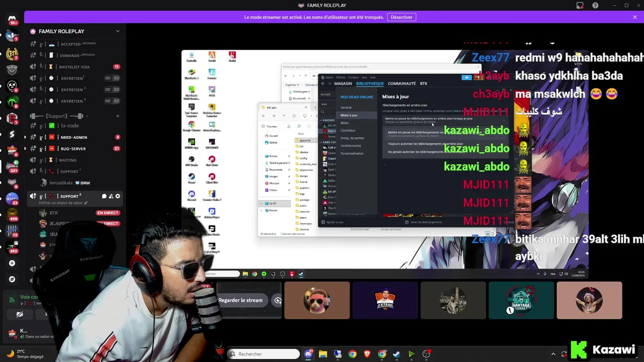Select the pink-hat cat participant tile
This screenshot has height=362, width=644.
click(x=317, y=300)
